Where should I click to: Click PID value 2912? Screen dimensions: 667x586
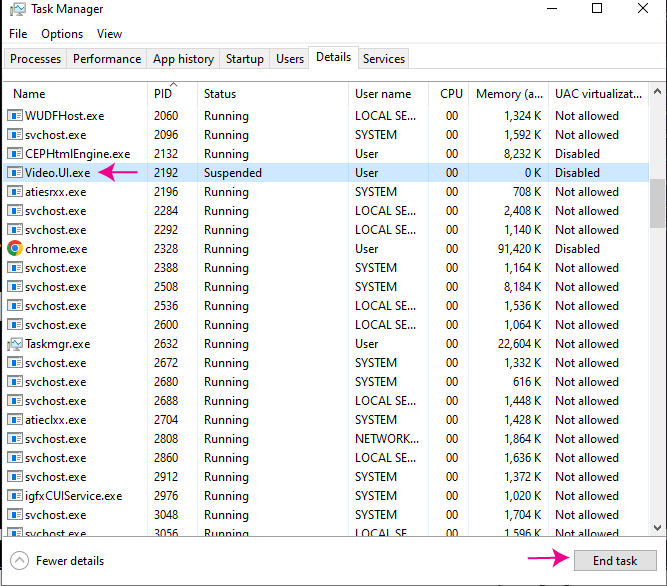[166, 477]
